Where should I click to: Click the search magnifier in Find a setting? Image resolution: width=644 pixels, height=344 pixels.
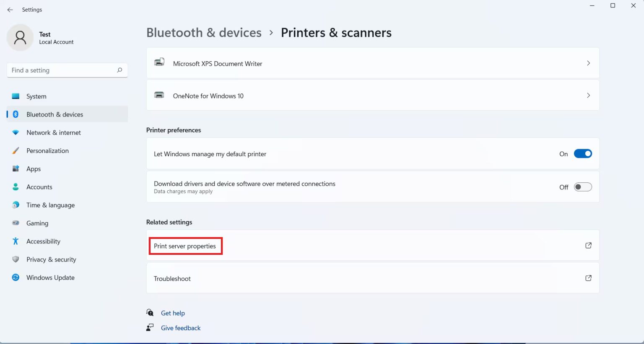120,70
